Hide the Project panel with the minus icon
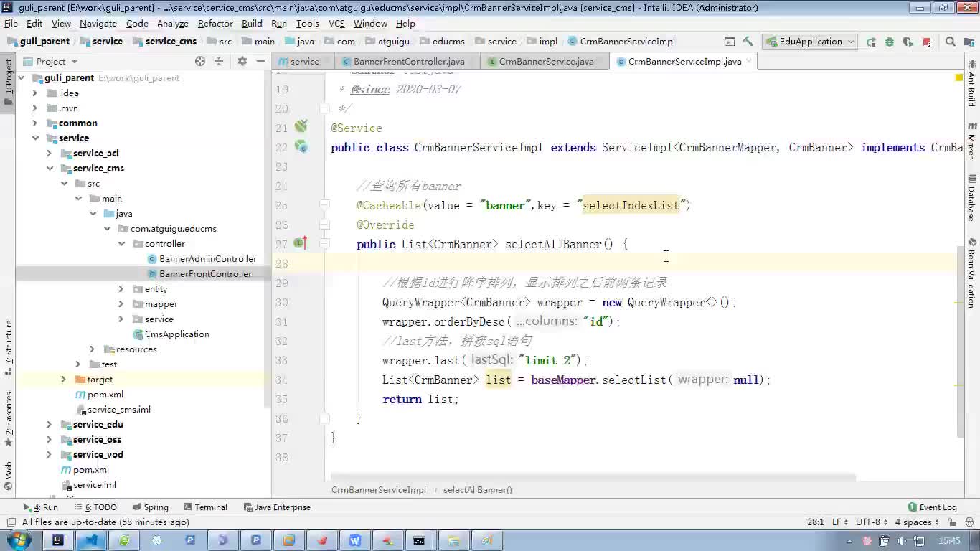Viewport: 980px width, 551px height. coord(260,61)
